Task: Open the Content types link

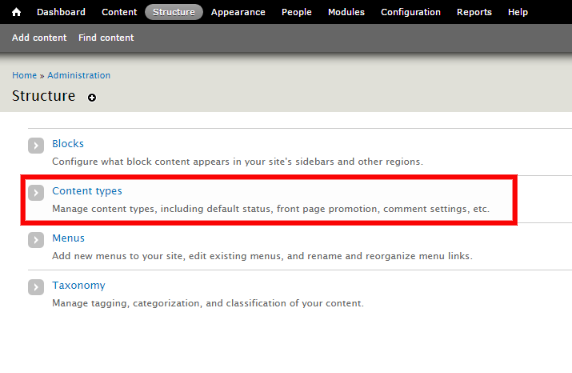Action: click(87, 191)
